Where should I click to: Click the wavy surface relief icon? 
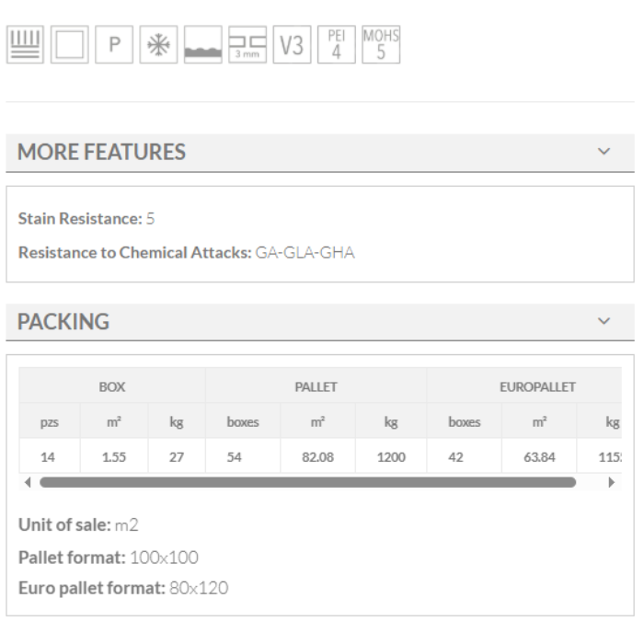(x=202, y=45)
